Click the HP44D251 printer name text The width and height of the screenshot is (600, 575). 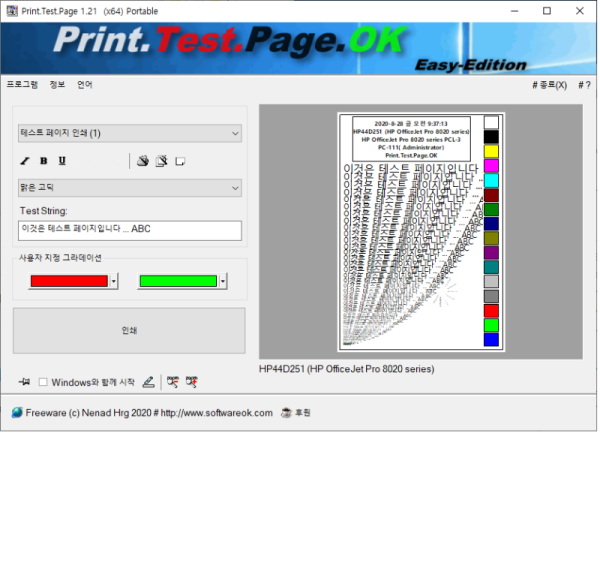click(x=347, y=369)
